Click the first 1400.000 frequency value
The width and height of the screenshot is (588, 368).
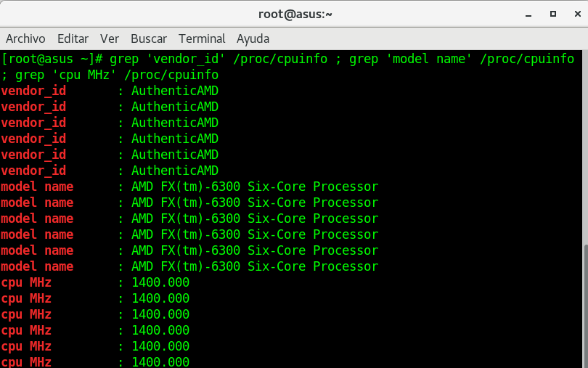(x=160, y=282)
